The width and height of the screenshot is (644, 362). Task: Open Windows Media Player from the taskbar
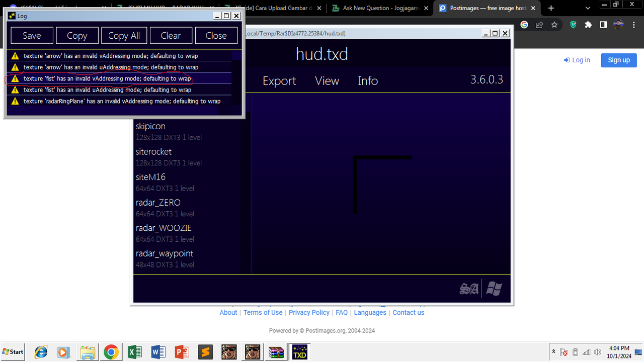(64, 351)
